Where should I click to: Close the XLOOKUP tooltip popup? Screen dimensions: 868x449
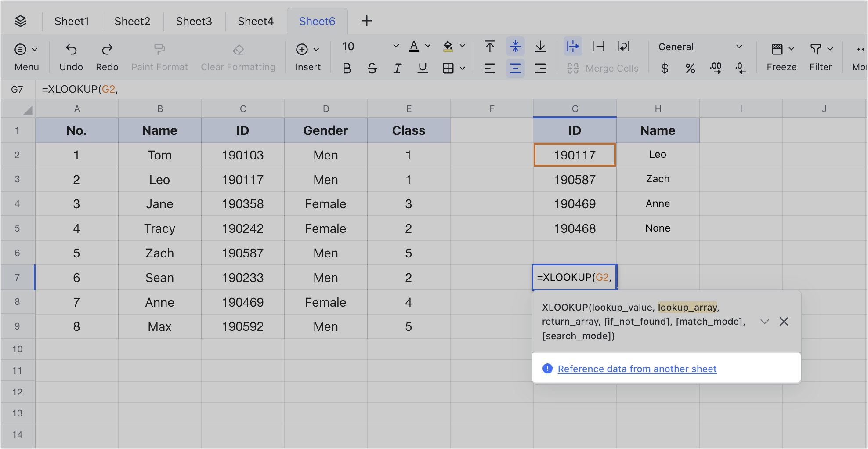(784, 321)
